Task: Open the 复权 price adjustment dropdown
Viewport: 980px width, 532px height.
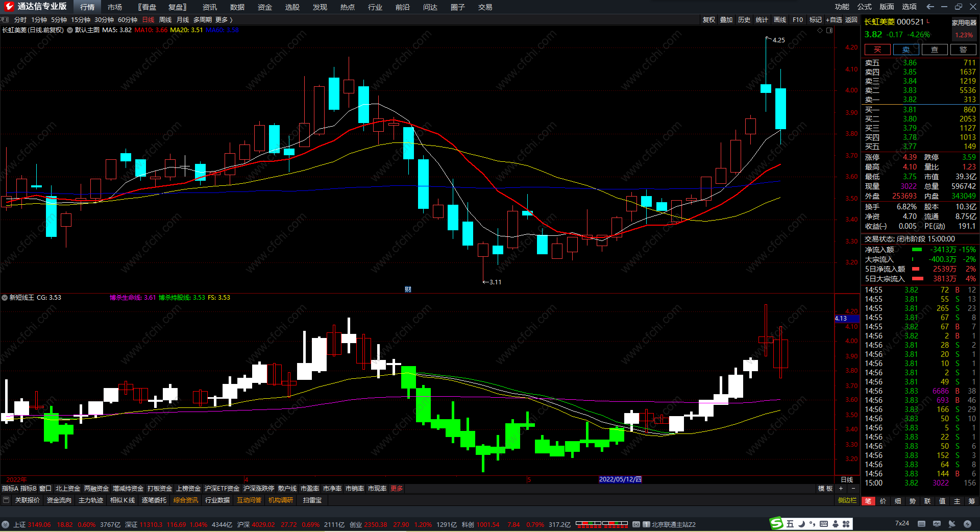Action: (x=709, y=19)
